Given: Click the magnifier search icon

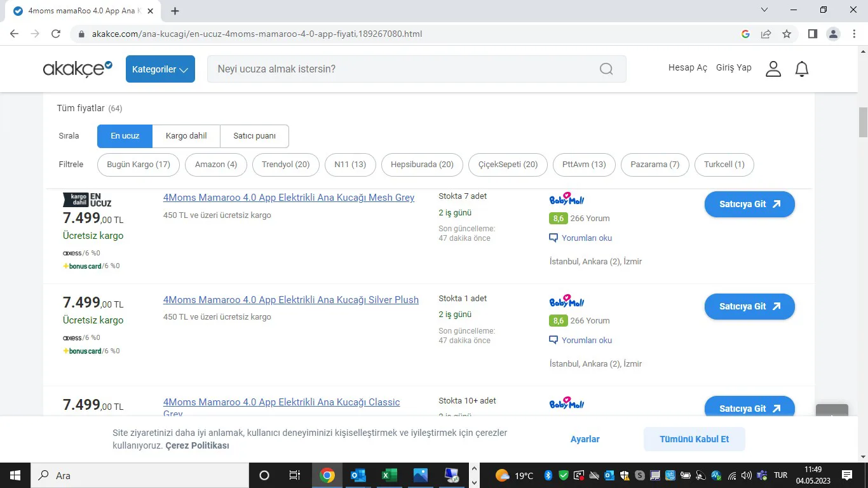Looking at the screenshot, I should 606,69.
